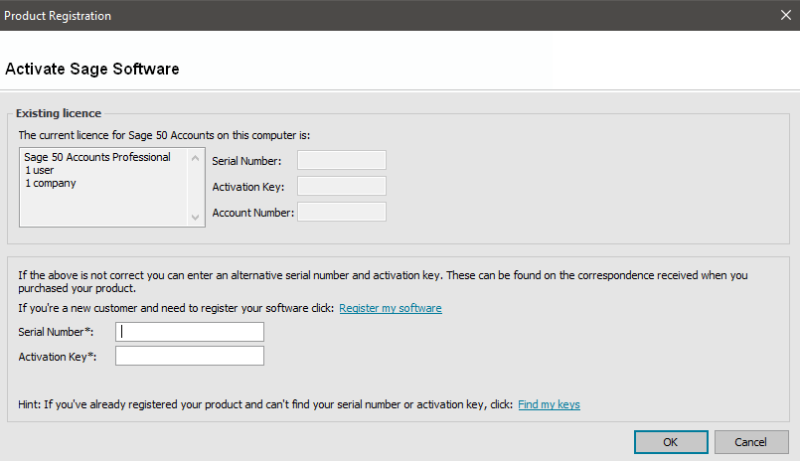This screenshot has height=461, width=800.
Task: Close the Product Registration dialog
Action: click(x=785, y=15)
